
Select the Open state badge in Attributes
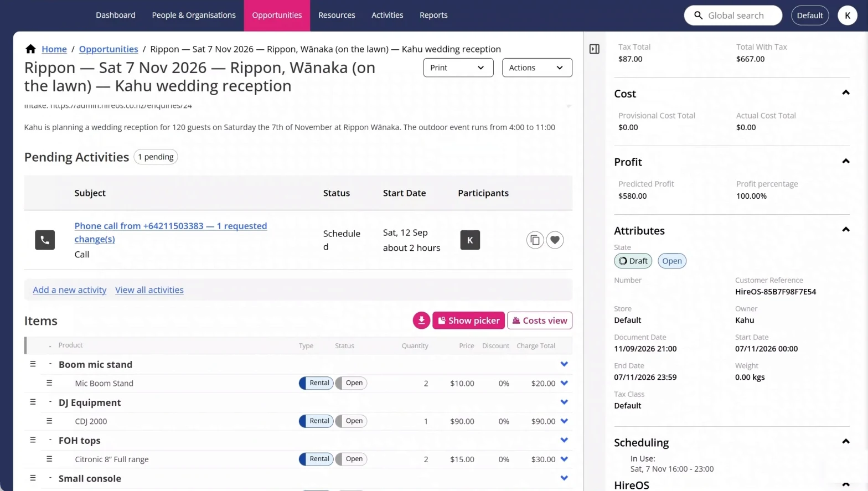click(672, 261)
